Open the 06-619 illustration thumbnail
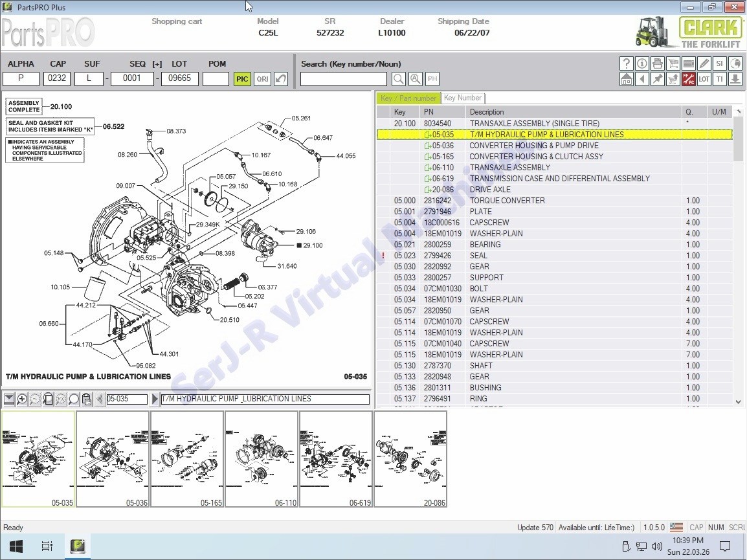The image size is (747, 560). 336,460
